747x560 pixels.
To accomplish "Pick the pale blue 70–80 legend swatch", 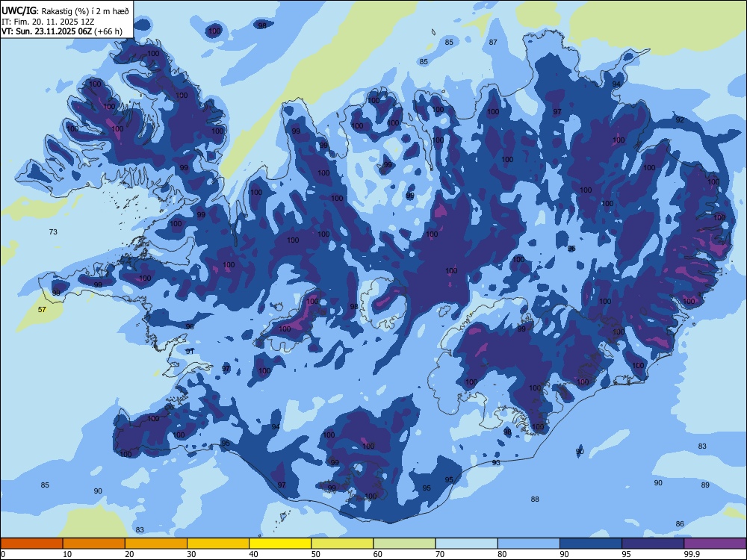I will [467, 544].
